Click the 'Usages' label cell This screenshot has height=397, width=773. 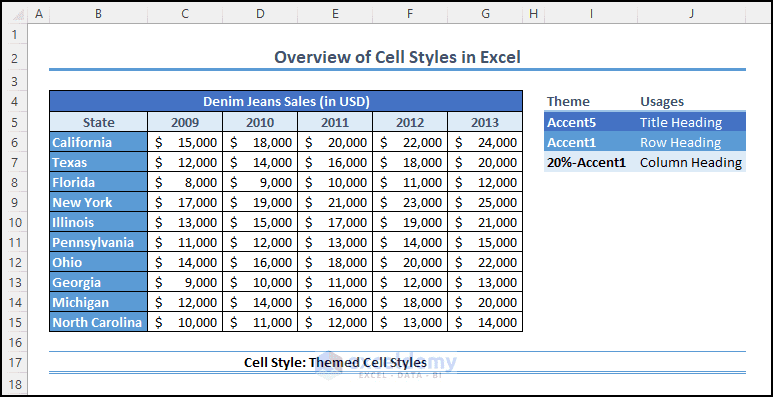692,102
